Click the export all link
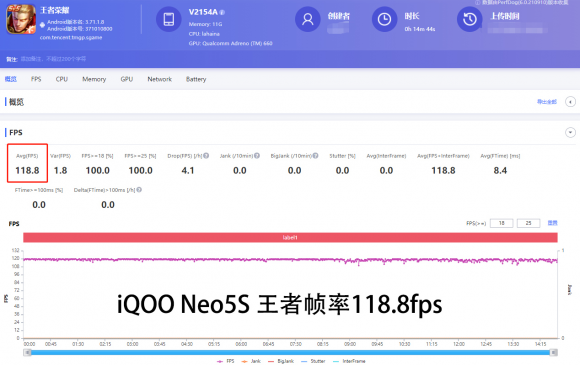Viewport: 580px width, 365px height. click(x=547, y=102)
